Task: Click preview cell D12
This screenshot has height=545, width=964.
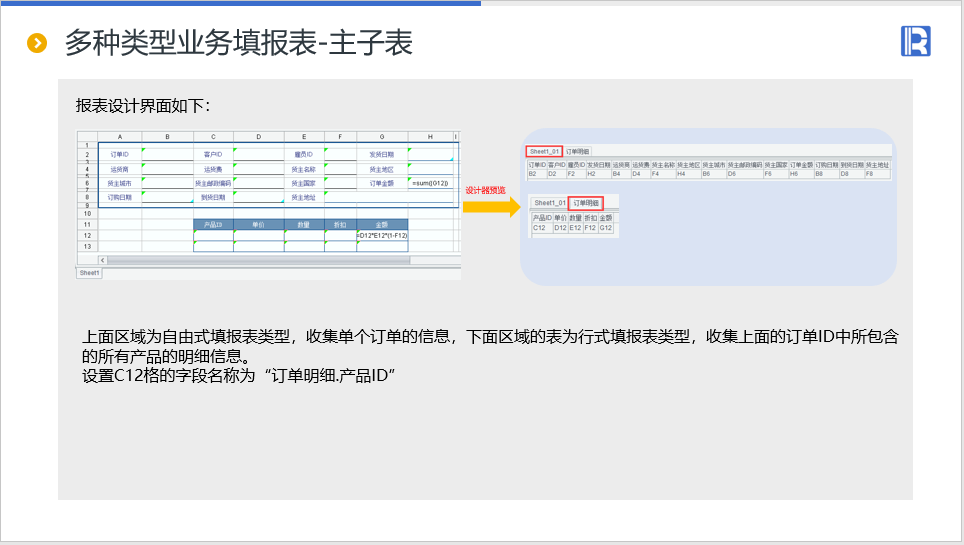Action: click(561, 228)
